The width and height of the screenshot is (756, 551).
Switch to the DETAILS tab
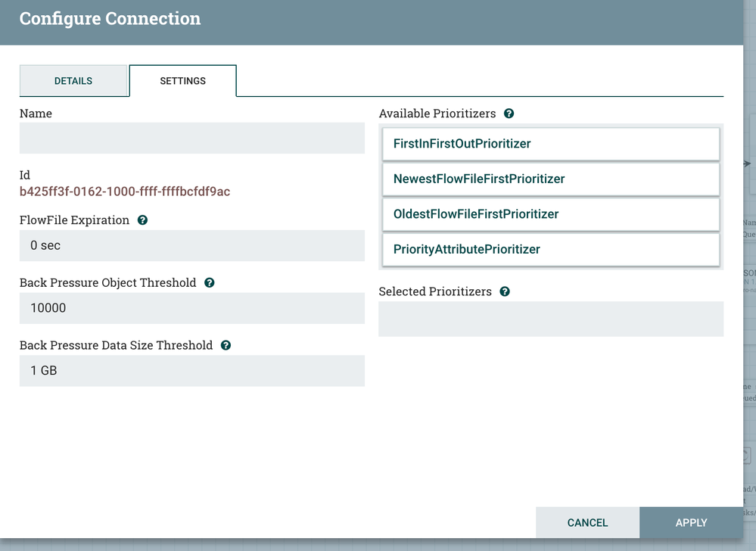point(73,81)
